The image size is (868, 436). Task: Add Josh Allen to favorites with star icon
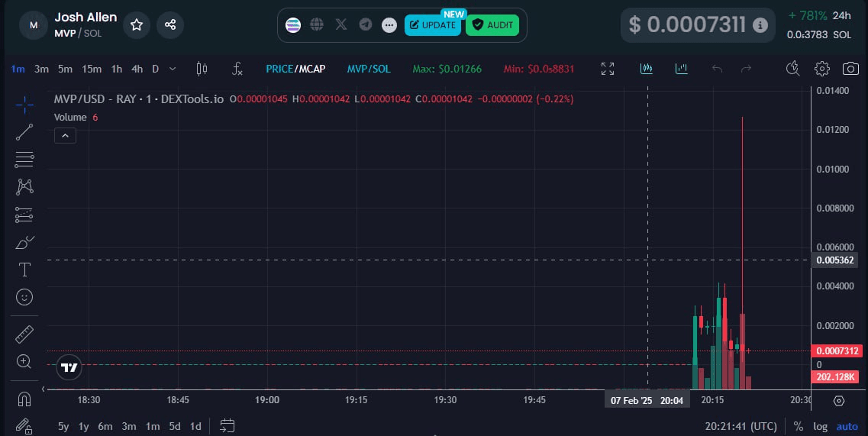[x=137, y=25]
